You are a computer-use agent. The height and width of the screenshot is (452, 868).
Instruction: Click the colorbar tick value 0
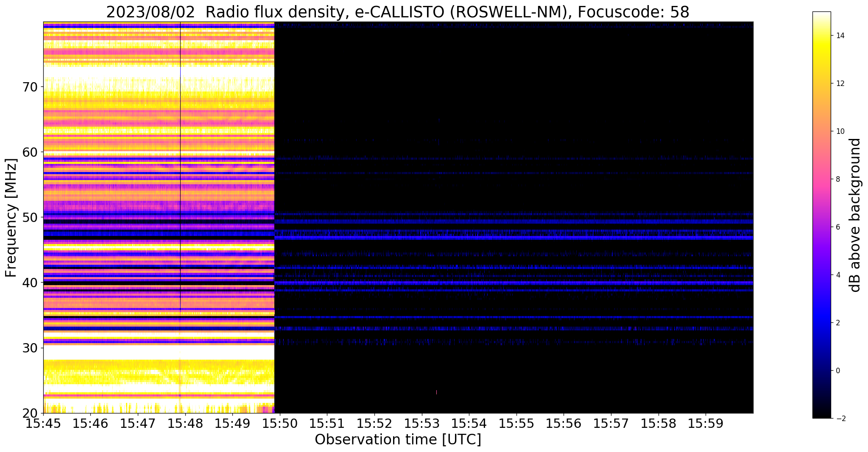838,371
